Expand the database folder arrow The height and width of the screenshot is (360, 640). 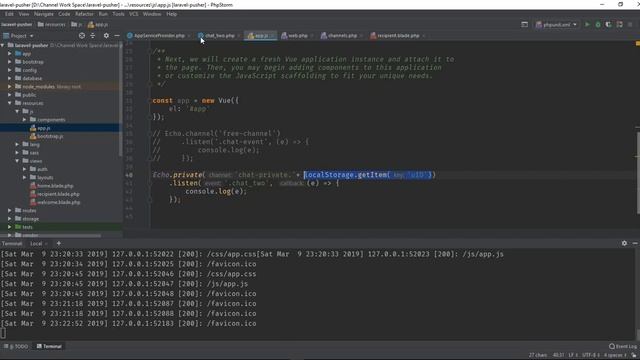(10, 78)
